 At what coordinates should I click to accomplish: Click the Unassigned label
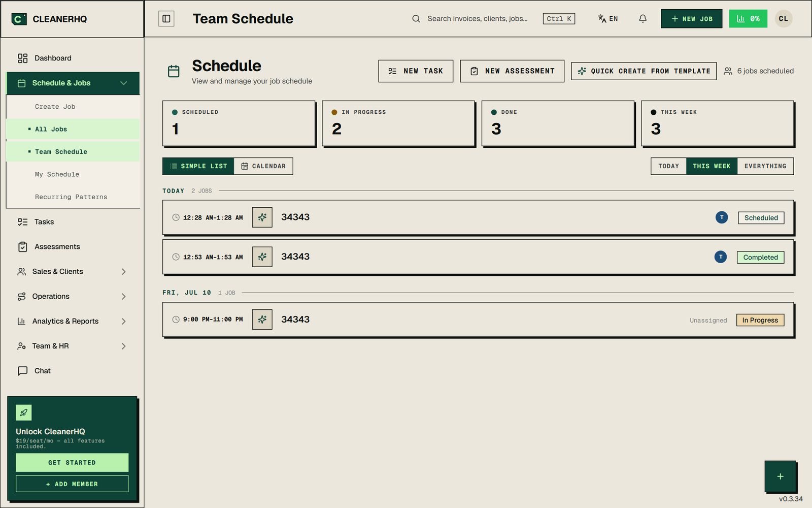pyautogui.click(x=708, y=321)
